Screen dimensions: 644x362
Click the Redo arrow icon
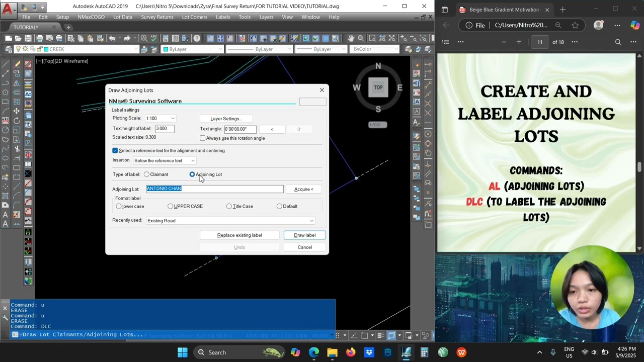[127, 38]
